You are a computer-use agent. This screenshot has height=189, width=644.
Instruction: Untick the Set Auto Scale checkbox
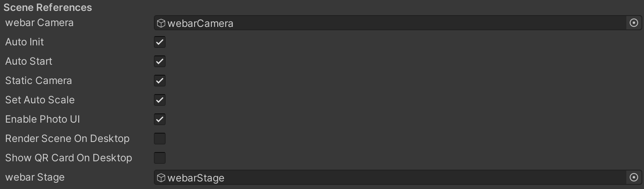(x=160, y=100)
